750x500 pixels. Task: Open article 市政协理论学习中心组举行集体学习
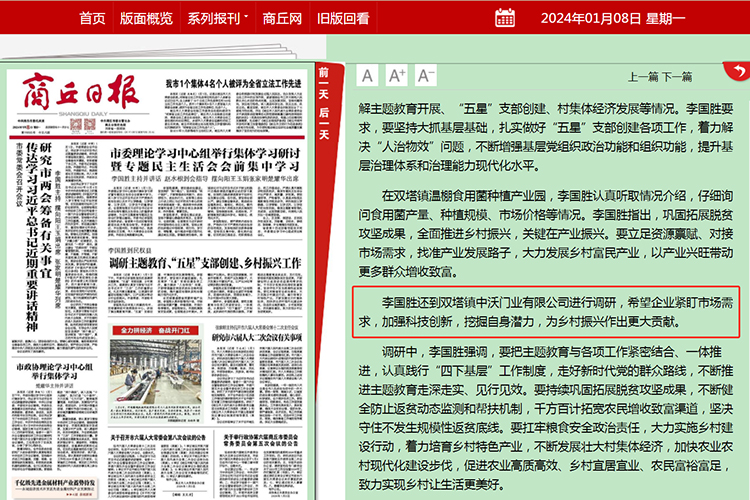click(55, 371)
